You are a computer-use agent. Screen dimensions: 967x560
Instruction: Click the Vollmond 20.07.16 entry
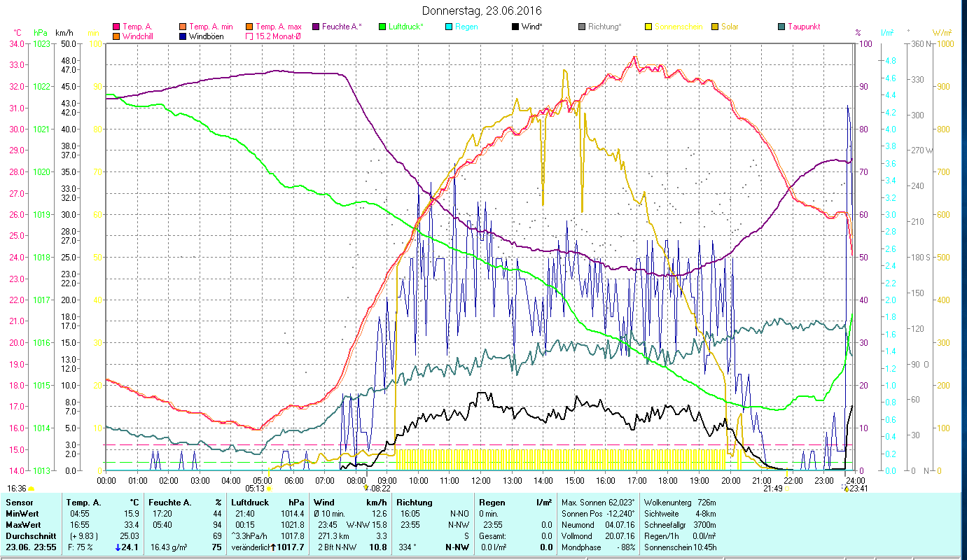point(597,536)
